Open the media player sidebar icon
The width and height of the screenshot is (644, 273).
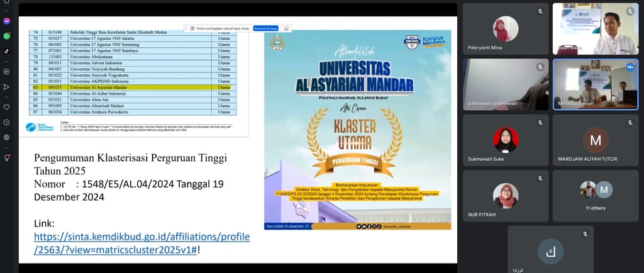(6, 72)
